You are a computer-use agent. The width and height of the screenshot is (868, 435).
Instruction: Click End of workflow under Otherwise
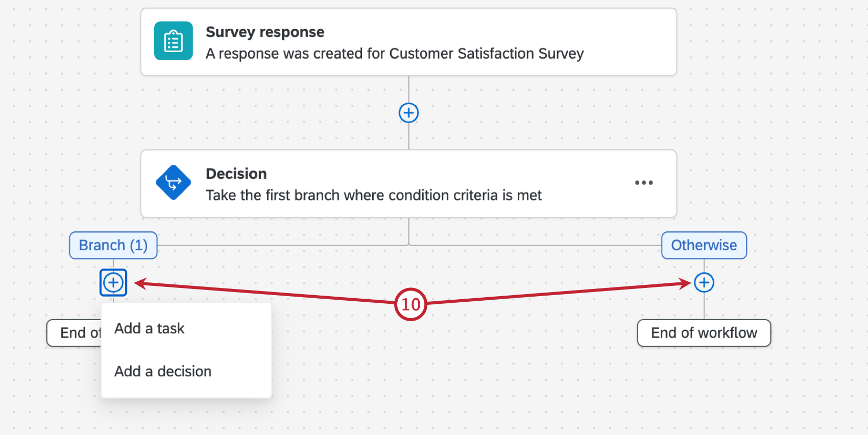704,333
